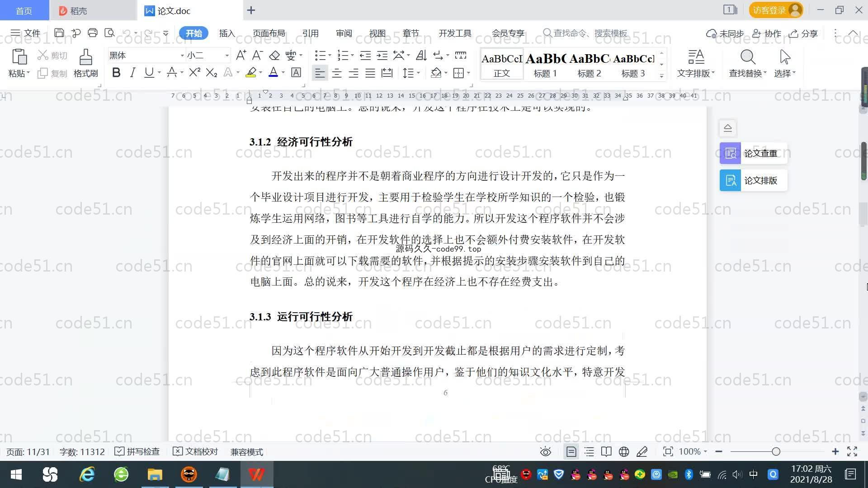Open the Review ribbon tab
Screen dimensions: 868x488
[344, 33]
